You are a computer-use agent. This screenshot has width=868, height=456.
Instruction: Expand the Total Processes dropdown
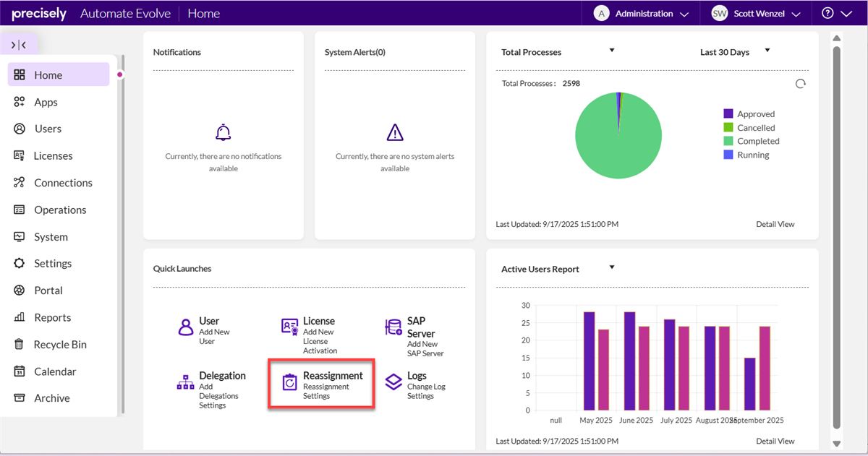pyautogui.click(x=612, y=51)
